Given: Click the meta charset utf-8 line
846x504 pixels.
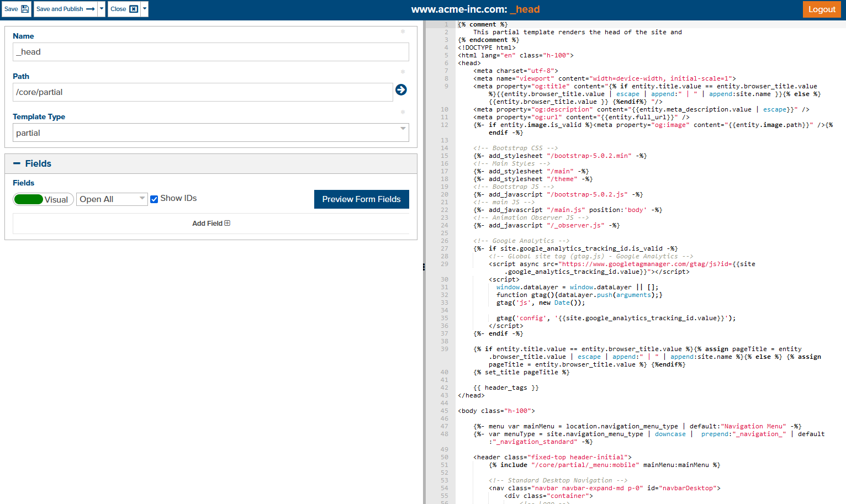Looking at the screenshot, I should [516, 71].
